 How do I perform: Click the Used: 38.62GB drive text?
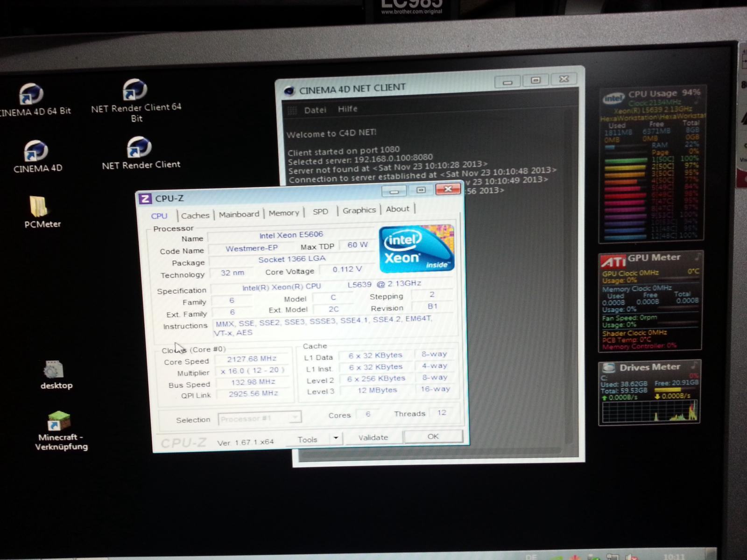tap(624, 384)
